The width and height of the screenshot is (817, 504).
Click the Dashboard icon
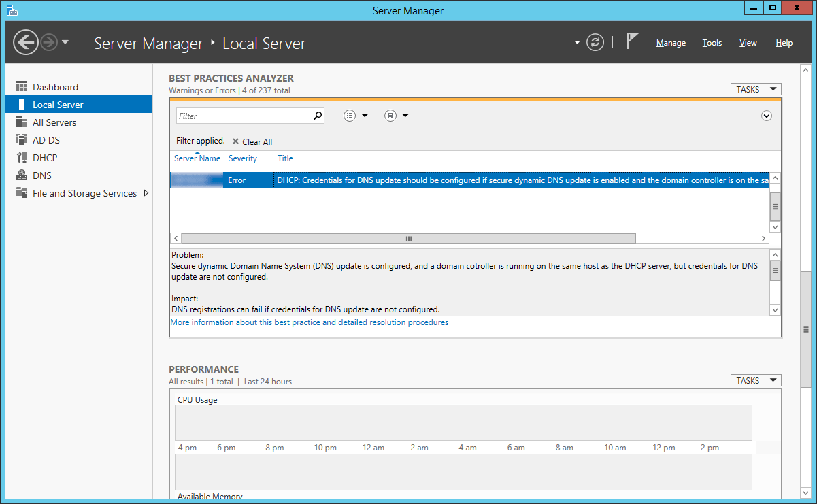tap(21, 87)
